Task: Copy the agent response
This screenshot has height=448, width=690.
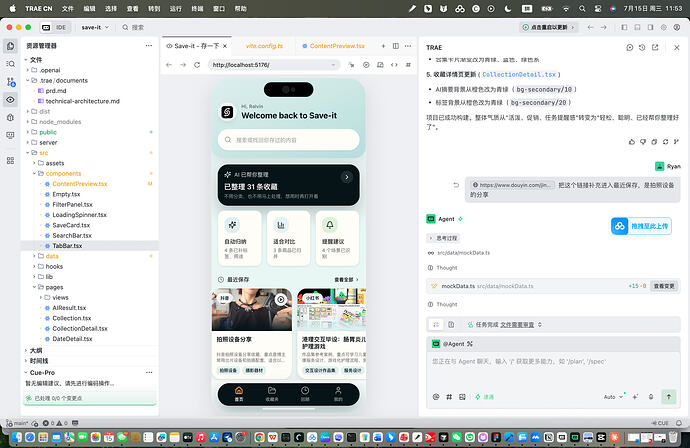Action: (654, 142)
